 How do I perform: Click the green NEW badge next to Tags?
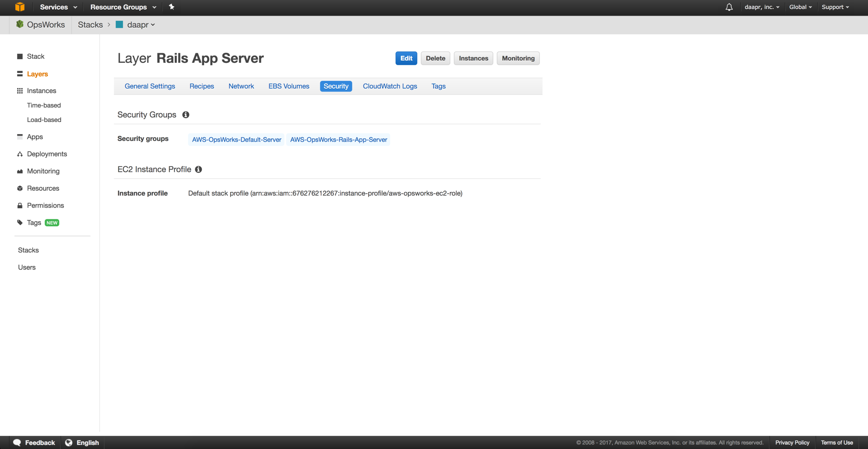pos(52,223)
